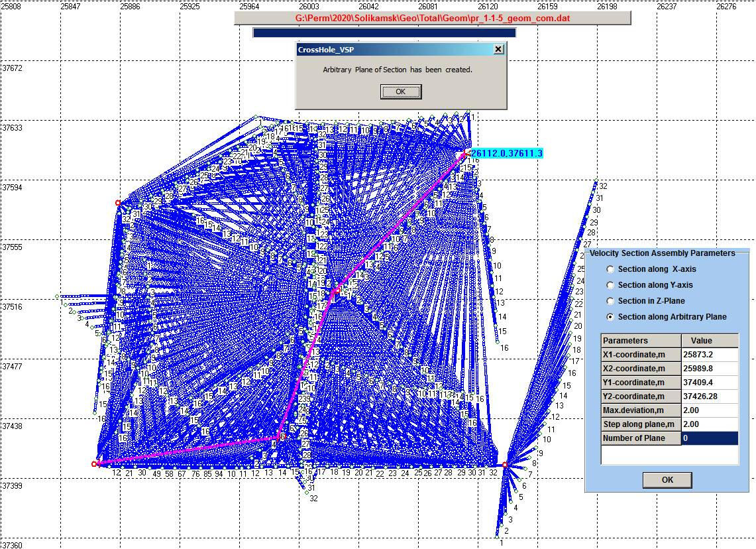This screenshot has height=549, width=756.
Task: Click the Parameters column header
Action: click(x=640, y=341)
